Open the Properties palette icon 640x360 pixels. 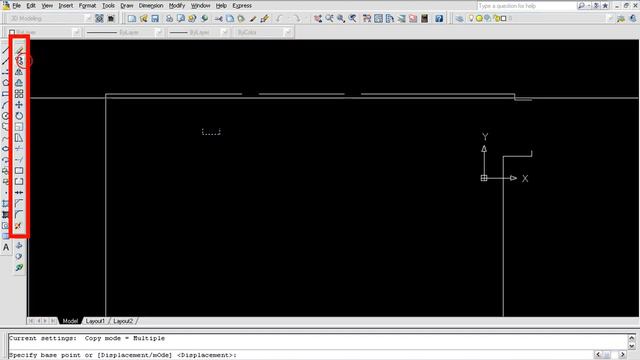(x=367, y=18)
